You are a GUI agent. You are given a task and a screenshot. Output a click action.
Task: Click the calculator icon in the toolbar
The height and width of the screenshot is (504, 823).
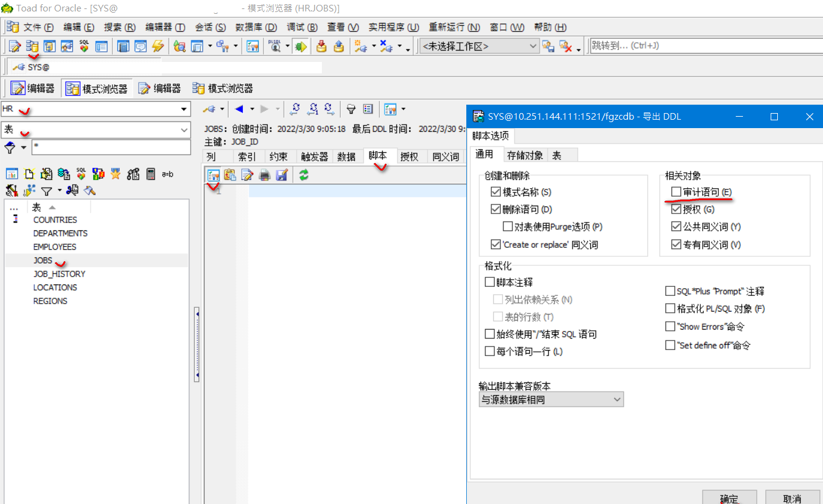150,174
